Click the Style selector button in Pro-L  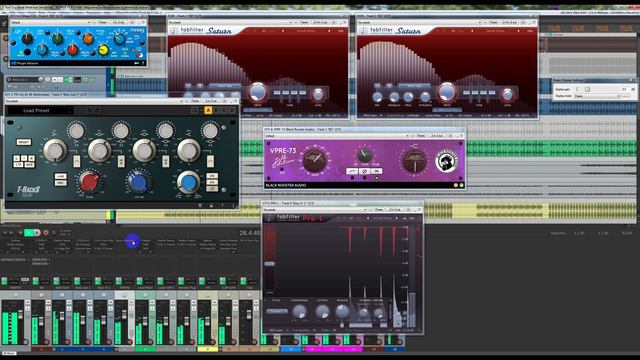[277, 311]
